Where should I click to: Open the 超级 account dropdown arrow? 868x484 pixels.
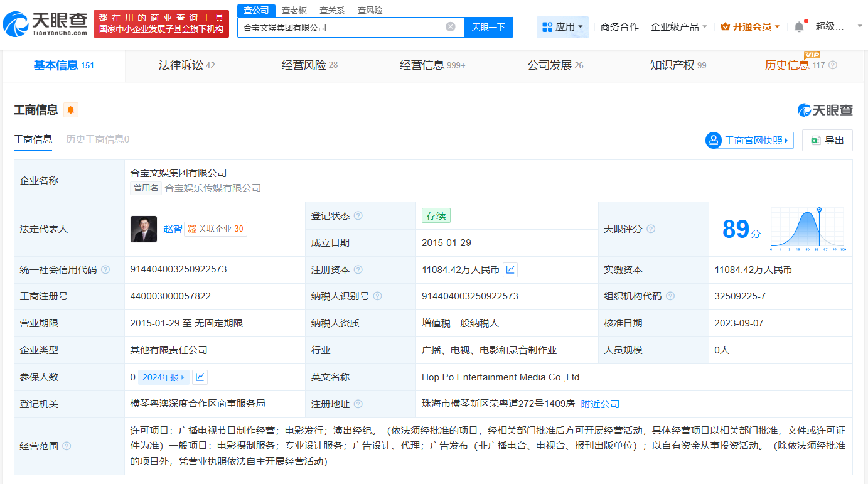tap(859, 27)
